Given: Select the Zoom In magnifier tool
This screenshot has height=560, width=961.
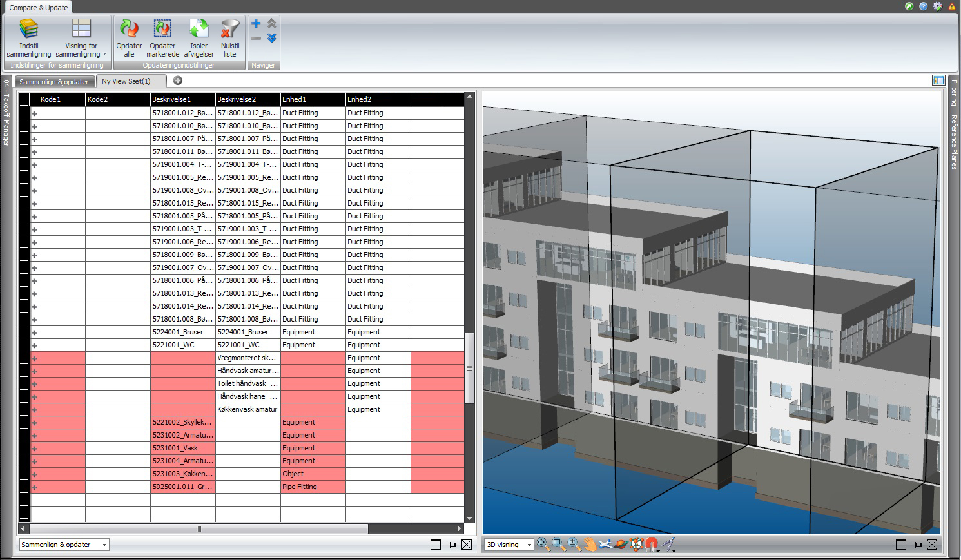Looking at the screenshot, I should click(x=573, y=544).
